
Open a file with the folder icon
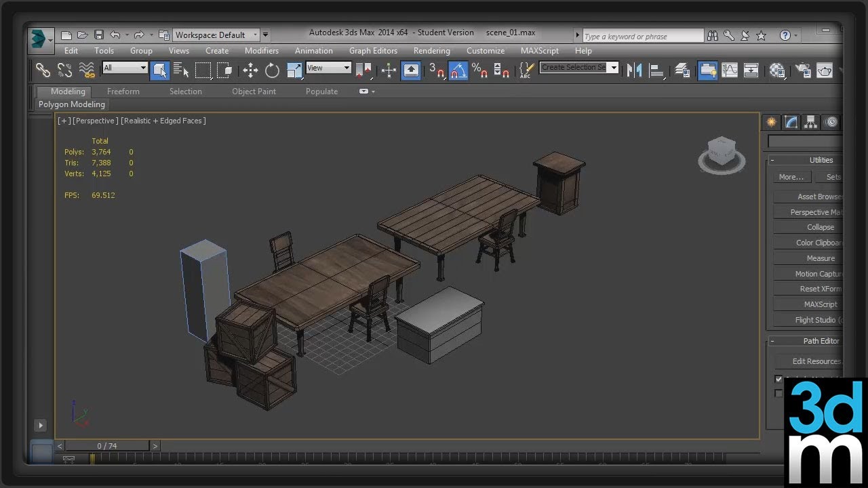point(83,35)
